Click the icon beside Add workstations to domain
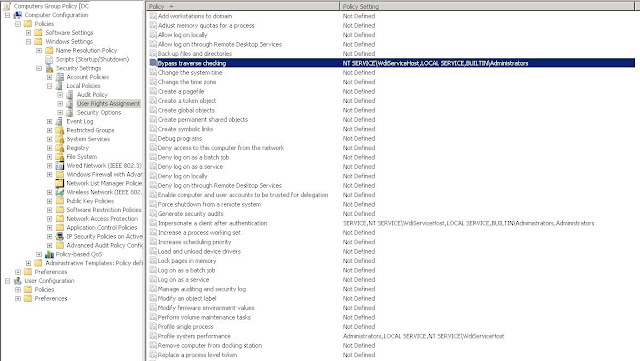 coord(153,16)
